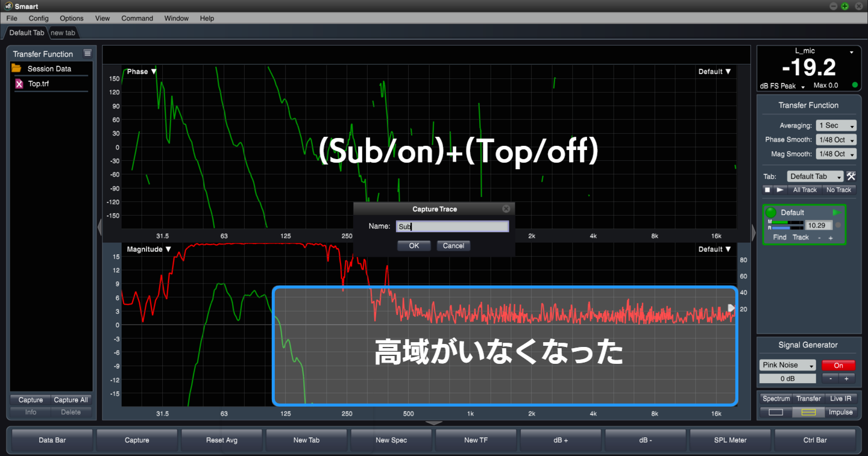Expand the Pink Noise signal type dropdown

[787, 365]
